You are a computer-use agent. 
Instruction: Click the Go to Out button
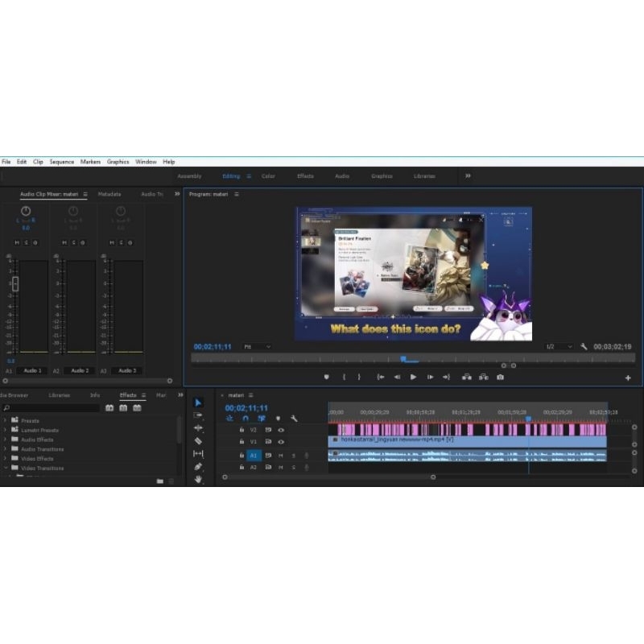[x=447, y=377]
